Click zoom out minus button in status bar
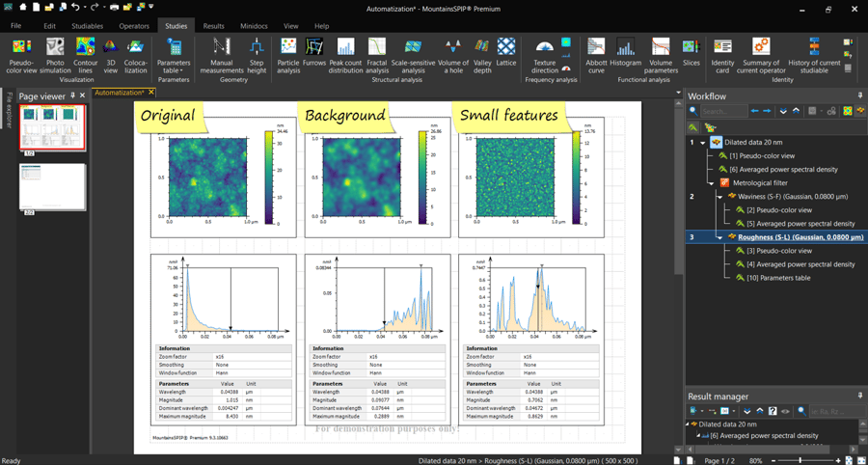This screenshot has width=868, height=465. (x=774, y=460)
